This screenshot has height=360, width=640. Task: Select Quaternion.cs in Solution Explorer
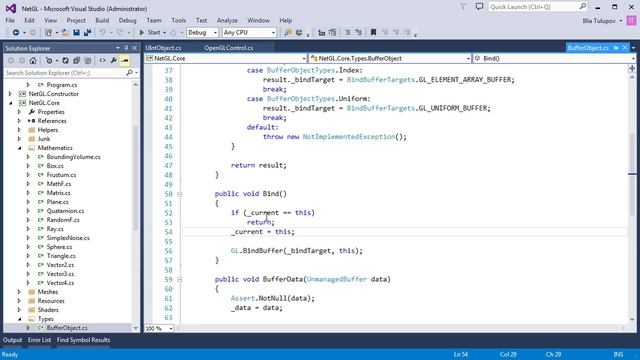click(65, 211)
